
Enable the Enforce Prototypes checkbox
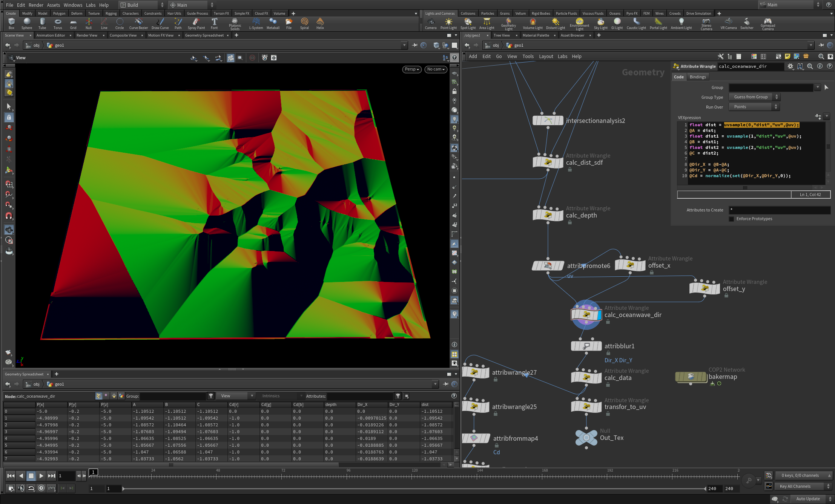pos(732,219)
